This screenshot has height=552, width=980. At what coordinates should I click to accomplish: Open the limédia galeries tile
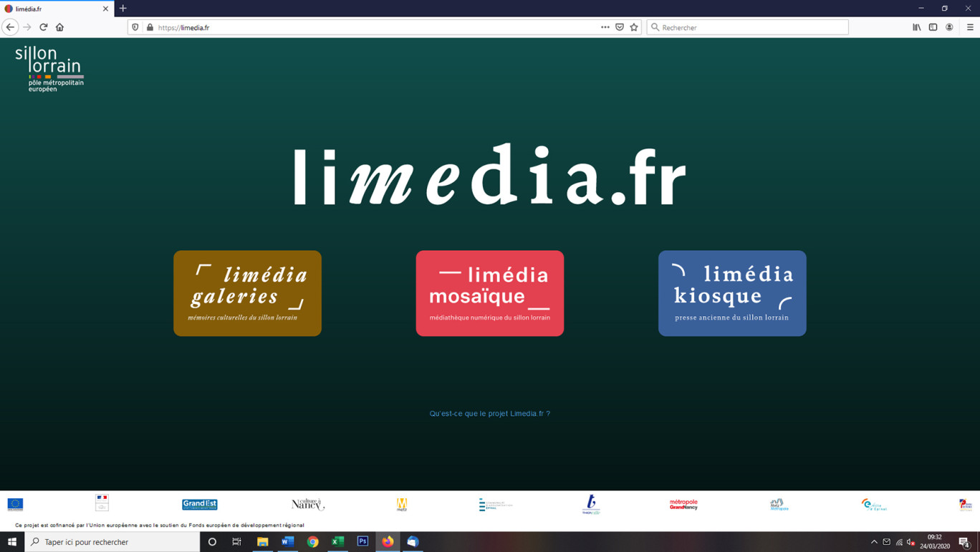pos(247,293)
